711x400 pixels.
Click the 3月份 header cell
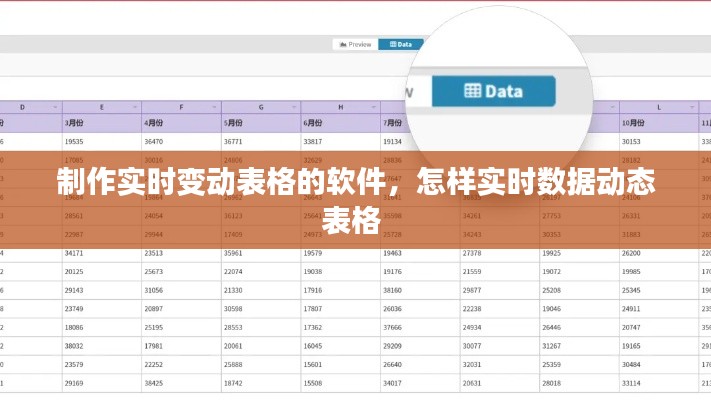pyautogui.click(x=75, y=123)
